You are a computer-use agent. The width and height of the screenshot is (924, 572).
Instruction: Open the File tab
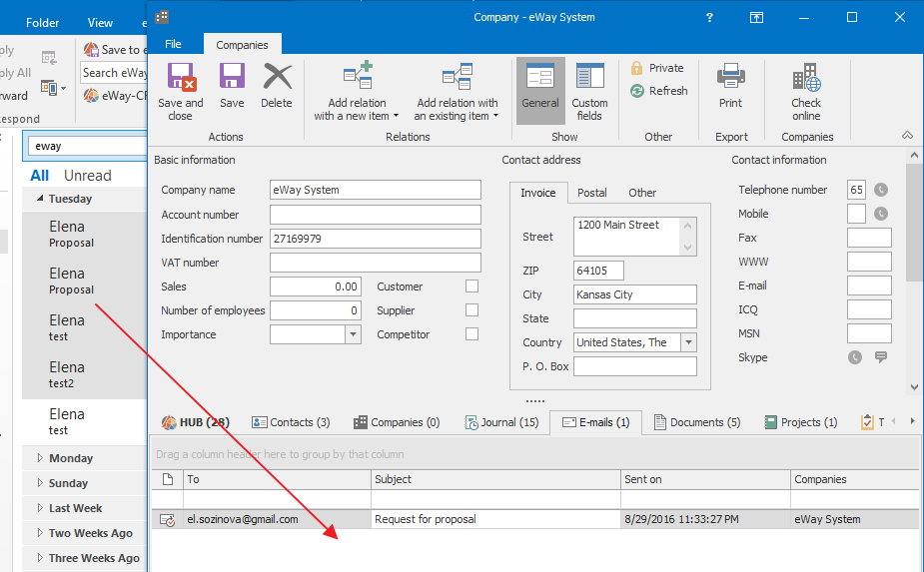pos(173,44)
